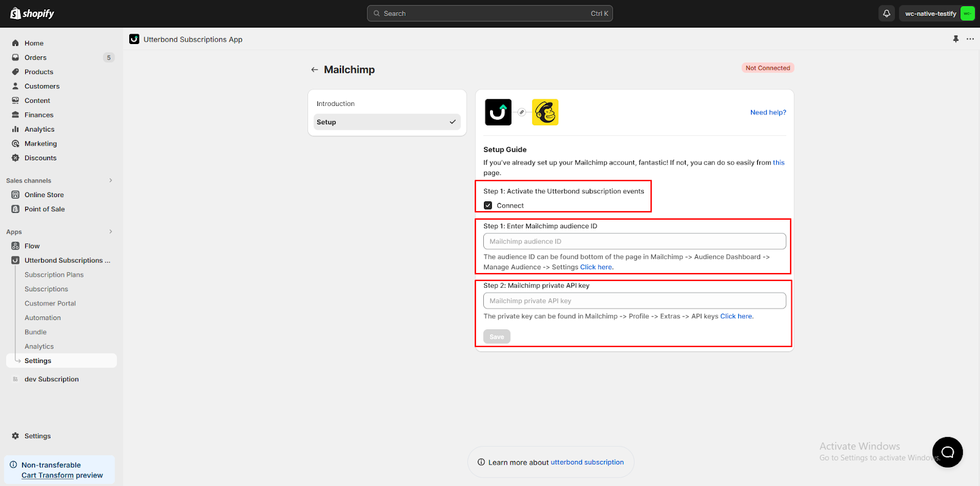Click the Utterbond Subscriptions sidebar icon
The height and width of the screenshot is (486, 980).
click(15, 260)
